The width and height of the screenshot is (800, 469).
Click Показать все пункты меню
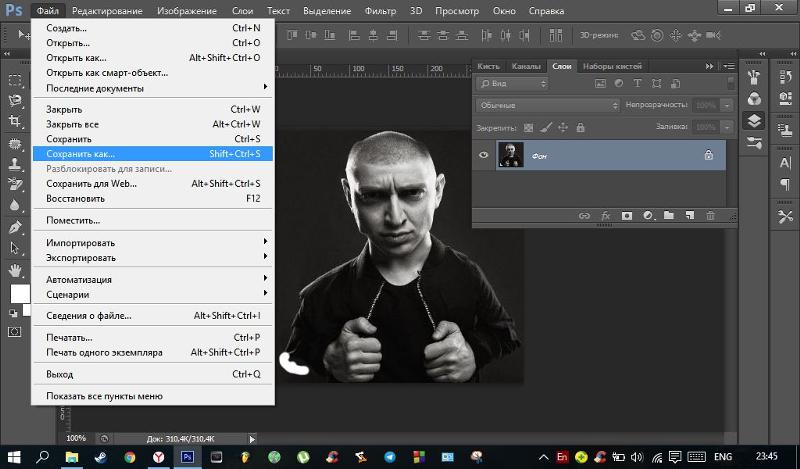pos(104,396)
